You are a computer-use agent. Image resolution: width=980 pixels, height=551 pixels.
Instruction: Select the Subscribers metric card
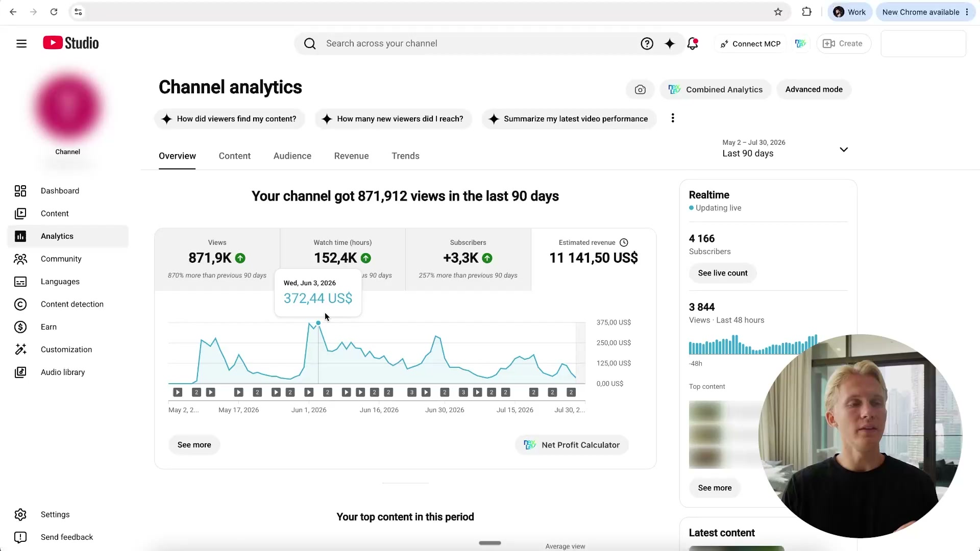(x=468, y=259)
